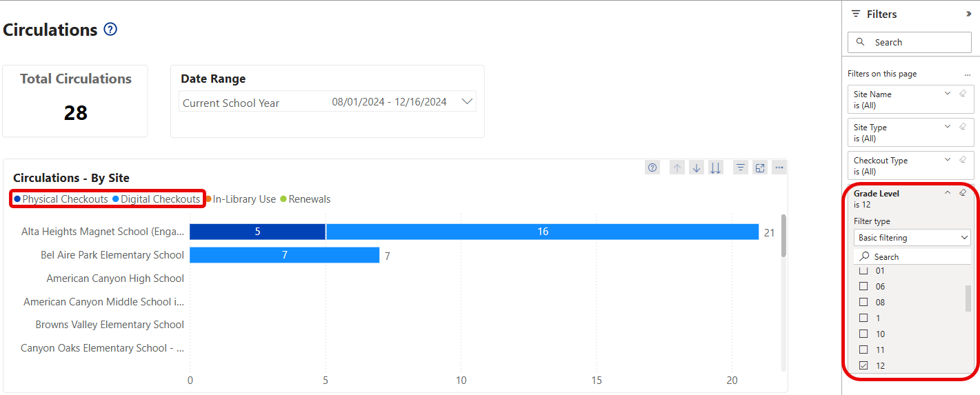The width and height of the screenshot is (980, 395).
Task: Click the light blue Digital Checkouts bar for Bel Aire
Action: tap(284, 255)
